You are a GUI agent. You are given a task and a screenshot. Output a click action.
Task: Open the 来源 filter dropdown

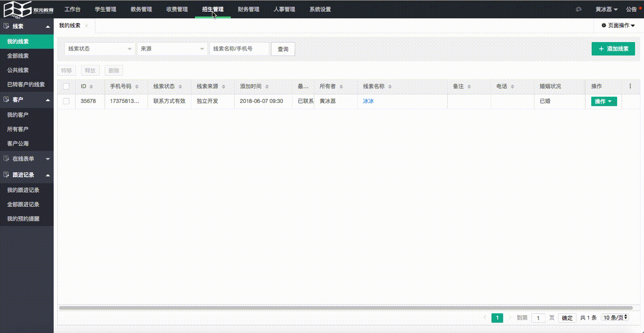(x=172, y=49)
